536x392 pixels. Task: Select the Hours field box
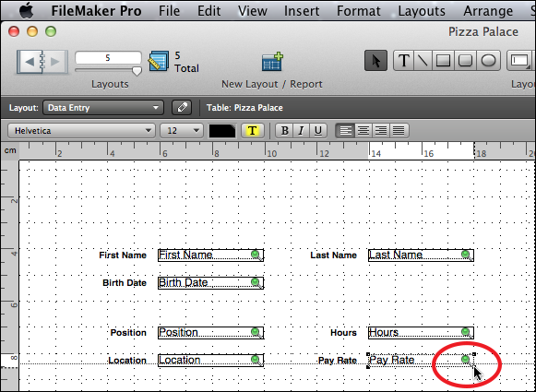(x=421, y=333)
